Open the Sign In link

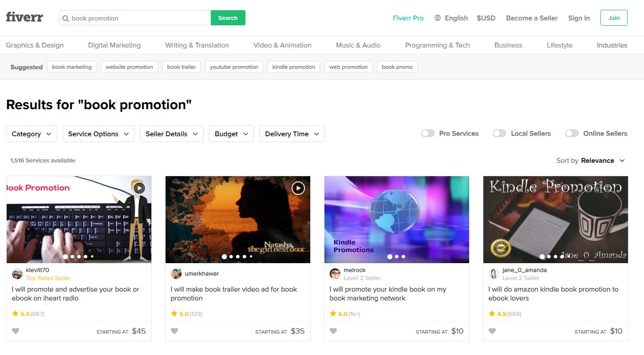point(579,18)
